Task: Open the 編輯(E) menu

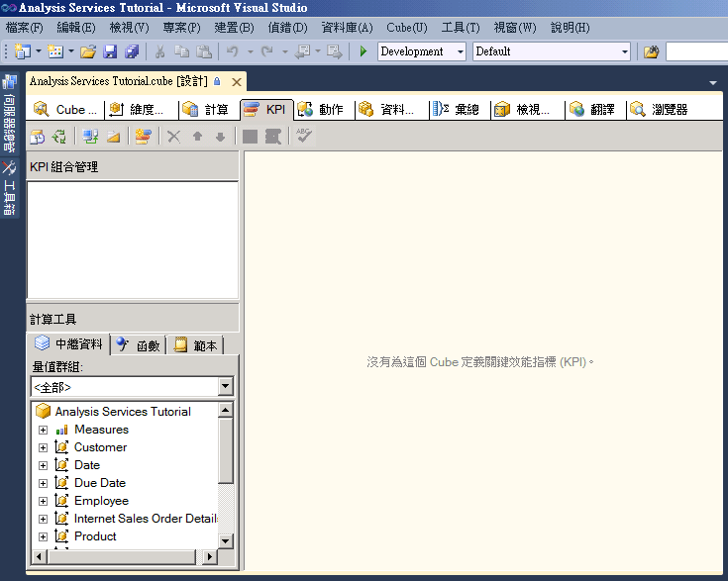Action: tap(76, 28)
